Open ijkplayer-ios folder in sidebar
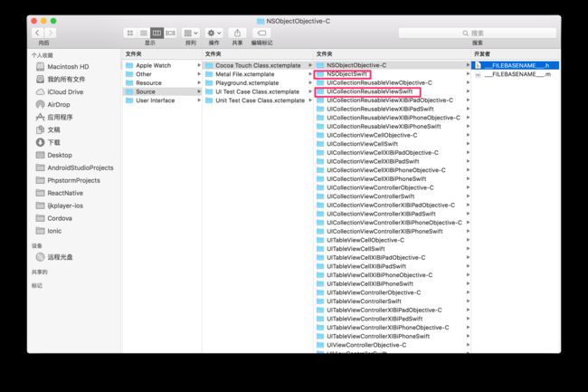The height and width of the screenshot is (392, 588). coord(60,206)
